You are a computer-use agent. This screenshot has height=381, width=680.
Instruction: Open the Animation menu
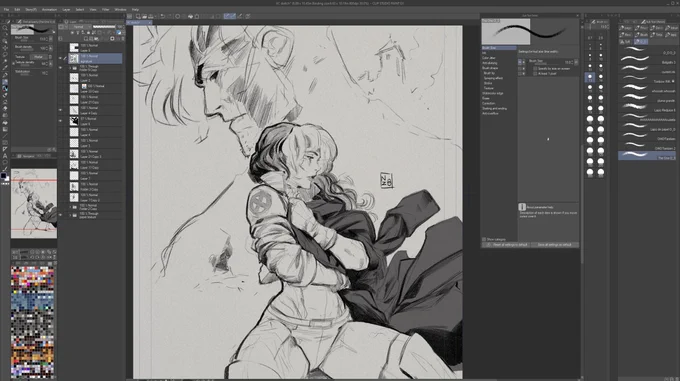click(x=49, y=10)
